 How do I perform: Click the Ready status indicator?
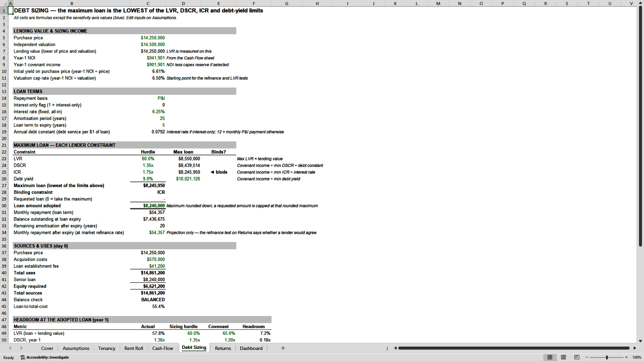click(x=9, y=357)
